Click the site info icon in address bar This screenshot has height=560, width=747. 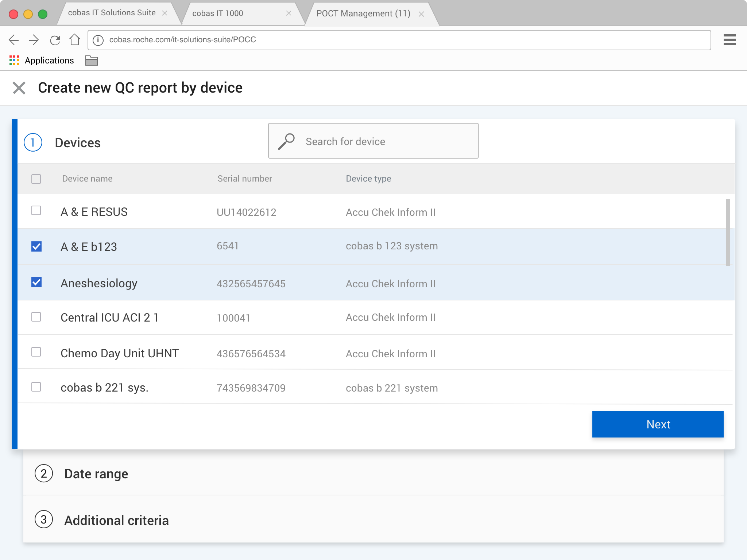tap(98, 40)
